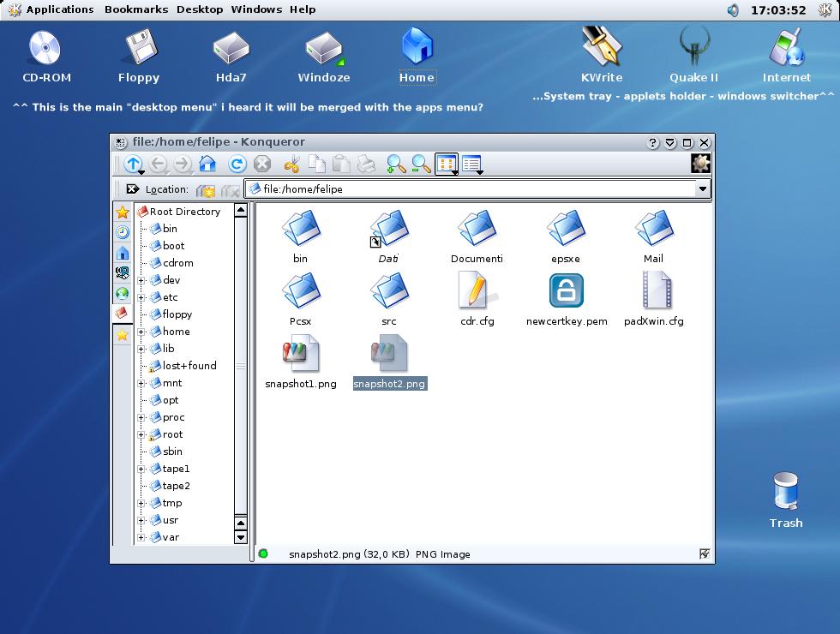Screen dimensions: 840x634
Task: Select padXwin.cfg file
Action: (654, 299)
